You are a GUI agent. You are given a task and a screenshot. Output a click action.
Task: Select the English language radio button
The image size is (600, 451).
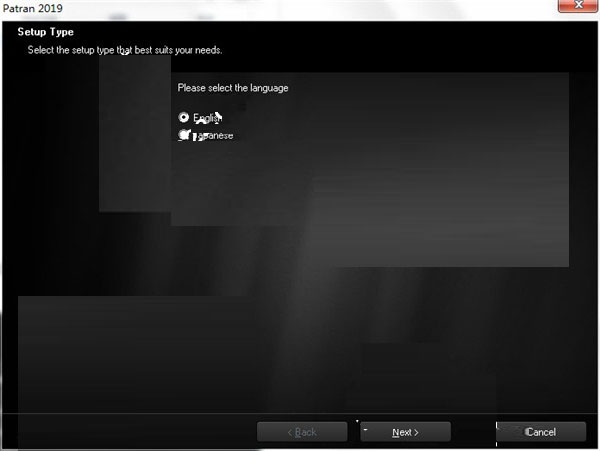tap(184, 117)
